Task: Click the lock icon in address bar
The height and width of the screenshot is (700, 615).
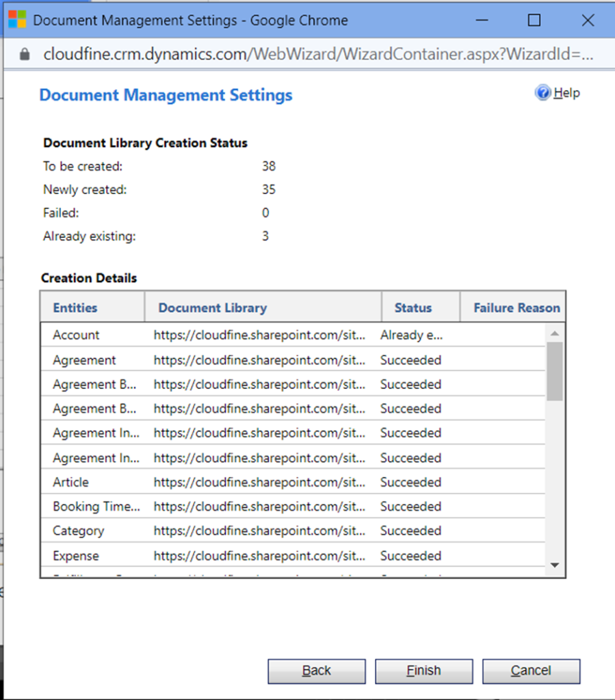Action: [25, 54]
